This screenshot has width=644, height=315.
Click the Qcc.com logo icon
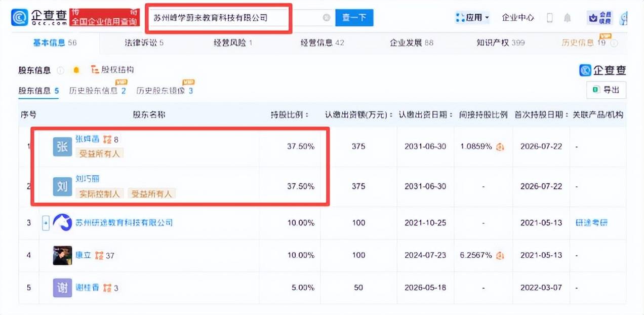point(20,18)
